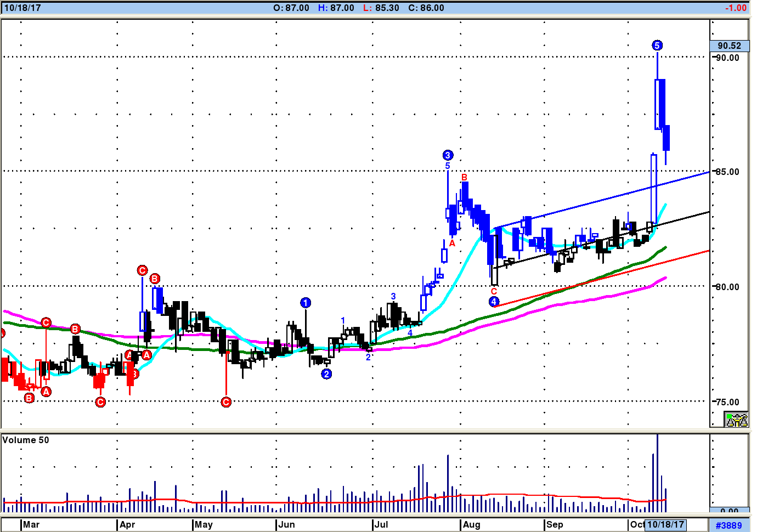Click the 10/18/17 date in header bar

22,8
